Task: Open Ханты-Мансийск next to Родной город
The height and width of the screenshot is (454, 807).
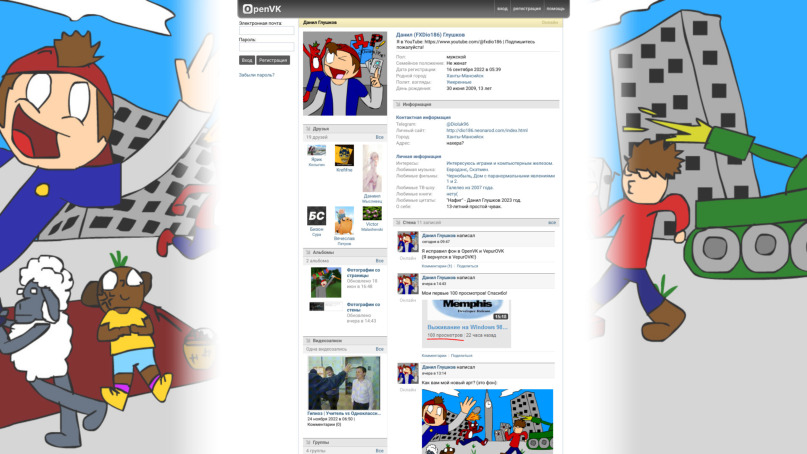Action: 465,76
